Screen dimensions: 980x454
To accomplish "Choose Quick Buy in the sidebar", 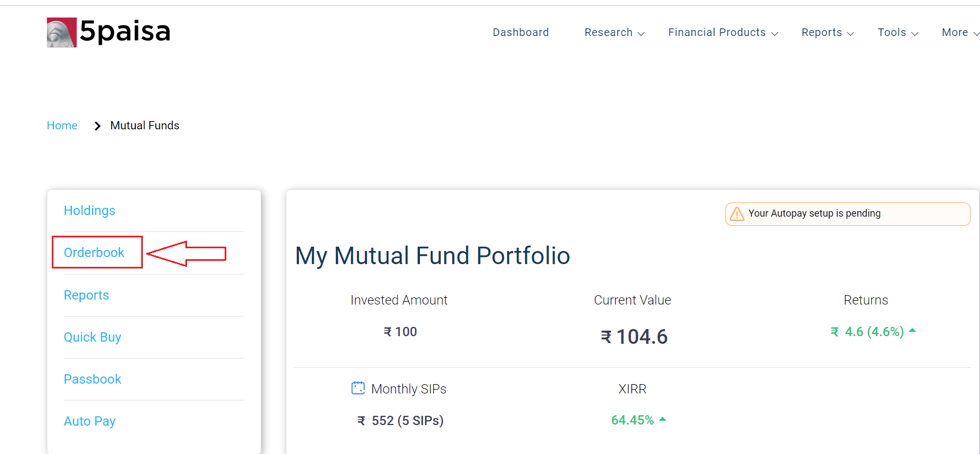I will [x=92, y=337].
